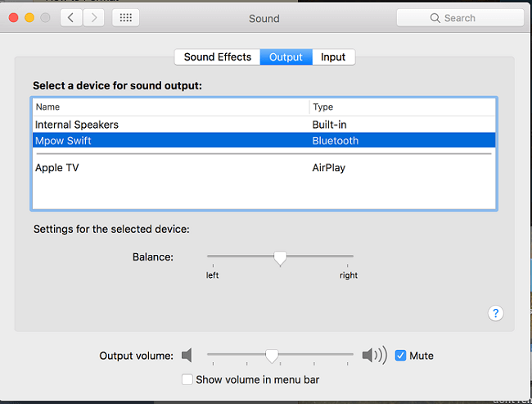Sort devices by Name column header
532x404 pixels.
171,107
